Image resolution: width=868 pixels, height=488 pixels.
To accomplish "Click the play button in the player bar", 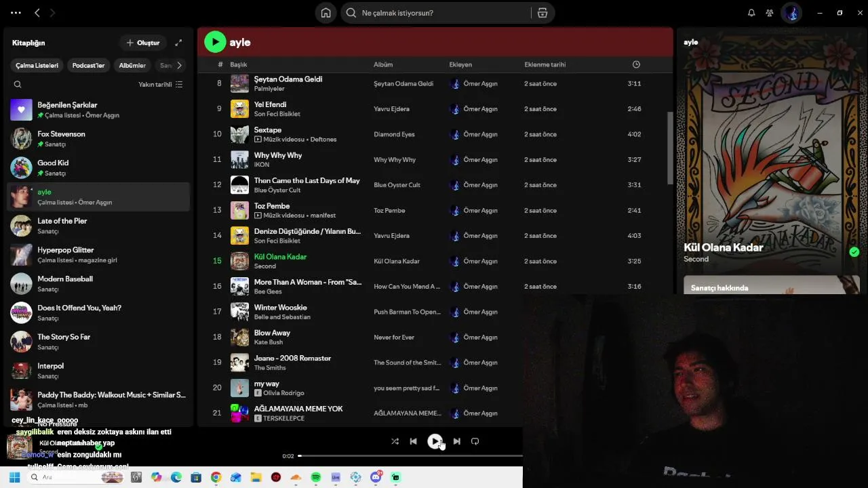I will [435, 441].
